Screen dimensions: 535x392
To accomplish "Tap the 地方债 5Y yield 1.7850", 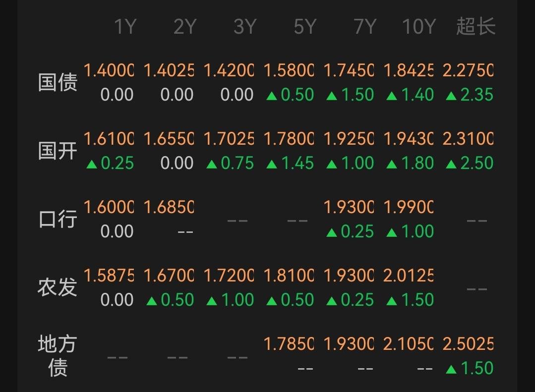I will click(289, 344).
